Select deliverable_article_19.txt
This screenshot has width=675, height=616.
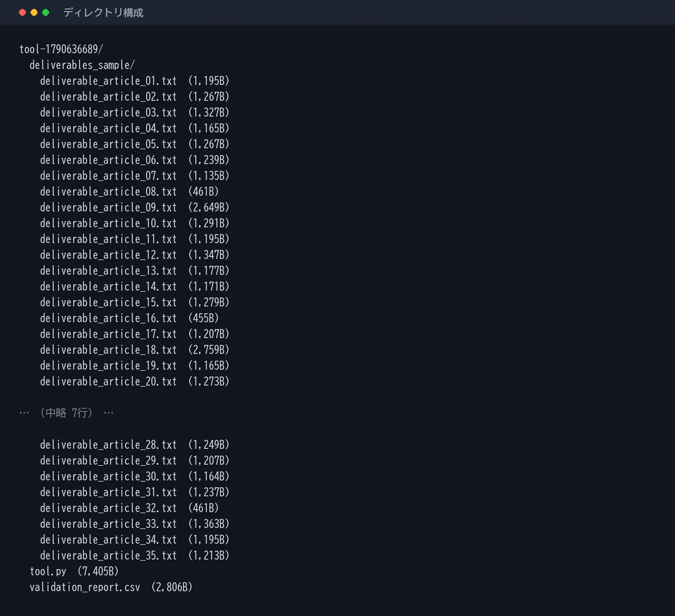(x=109, y=365)
